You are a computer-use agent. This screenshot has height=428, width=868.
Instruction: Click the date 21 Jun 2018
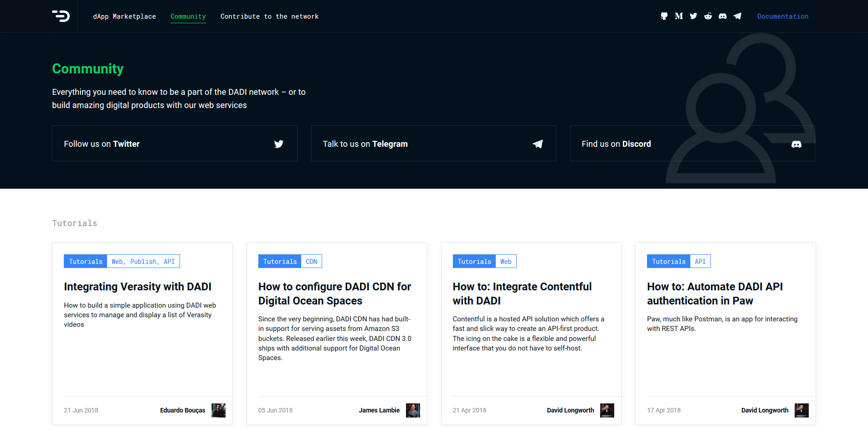point(81,410)
